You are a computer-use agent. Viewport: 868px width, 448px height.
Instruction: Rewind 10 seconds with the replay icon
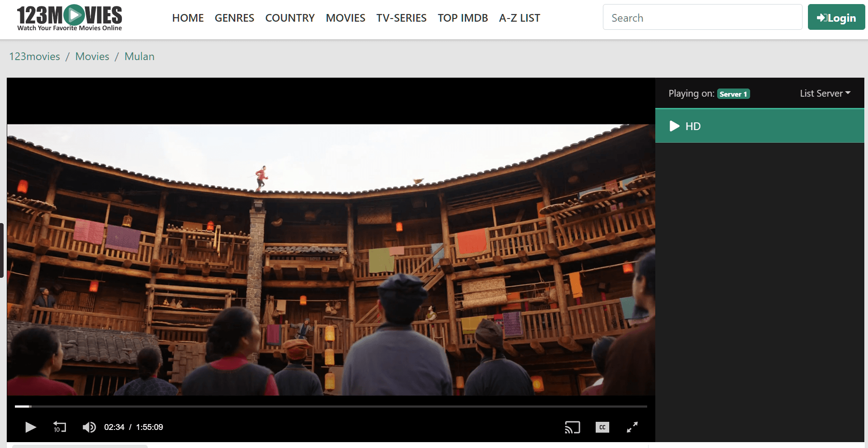[60, 427]
